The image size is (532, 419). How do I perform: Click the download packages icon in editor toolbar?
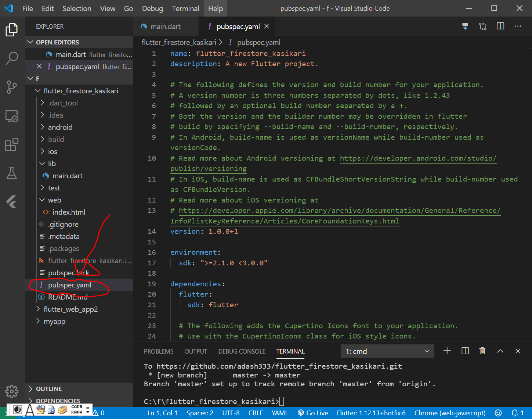point(465,26)
